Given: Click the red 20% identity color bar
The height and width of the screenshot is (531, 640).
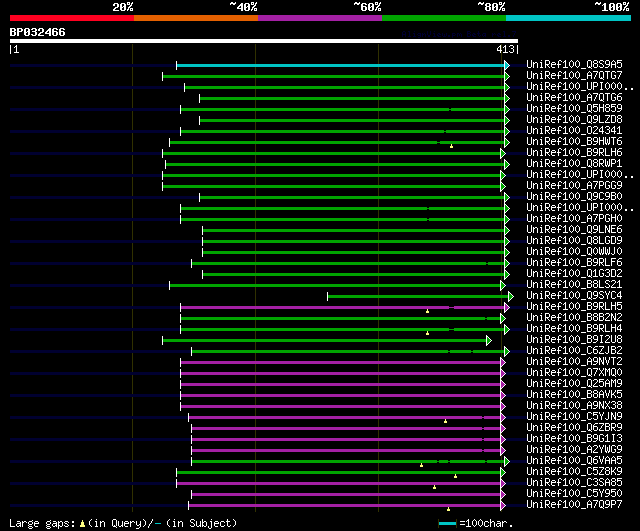Looking at the screenshot, I should (x=72, y=18).
